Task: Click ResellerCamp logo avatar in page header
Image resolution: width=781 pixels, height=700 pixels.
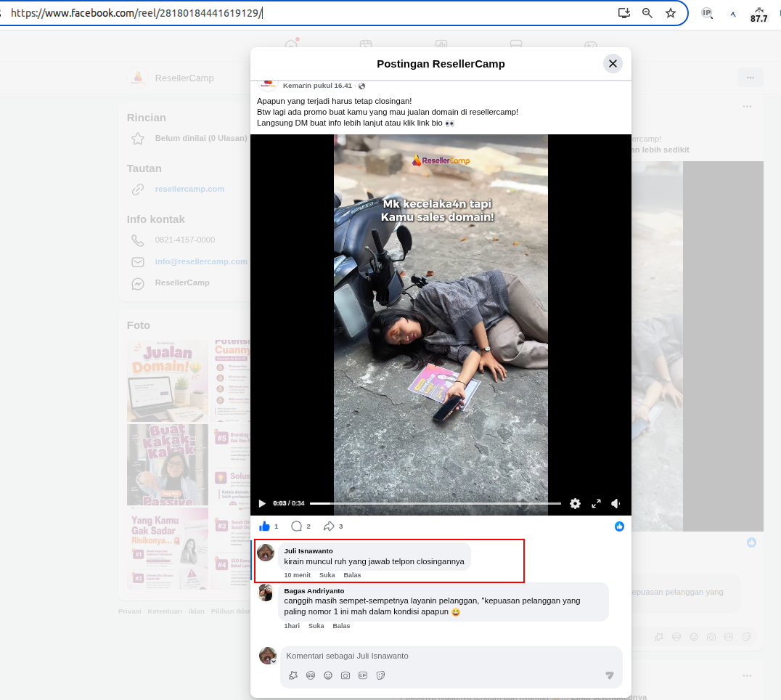Action: point(138,78)
